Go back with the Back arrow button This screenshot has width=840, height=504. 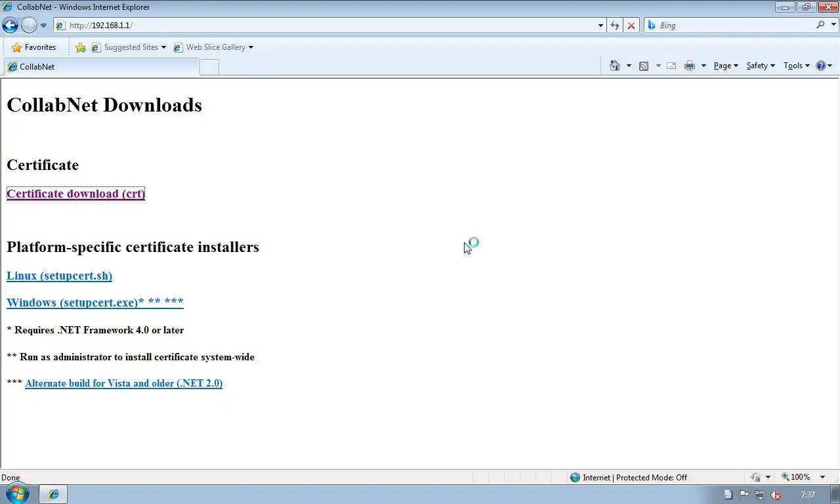tap(10, 26)
